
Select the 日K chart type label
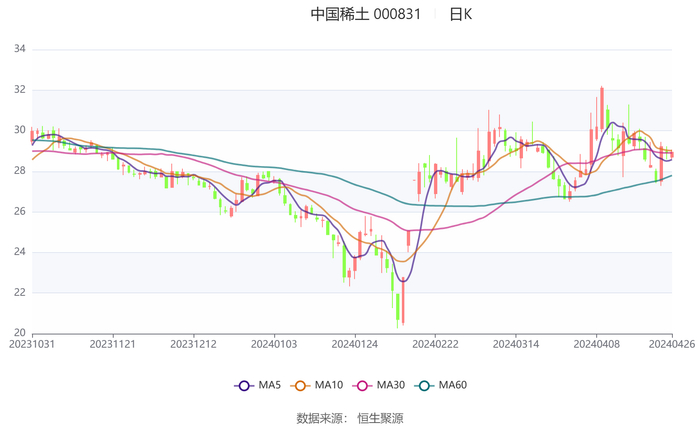click(x=460, y=15)
